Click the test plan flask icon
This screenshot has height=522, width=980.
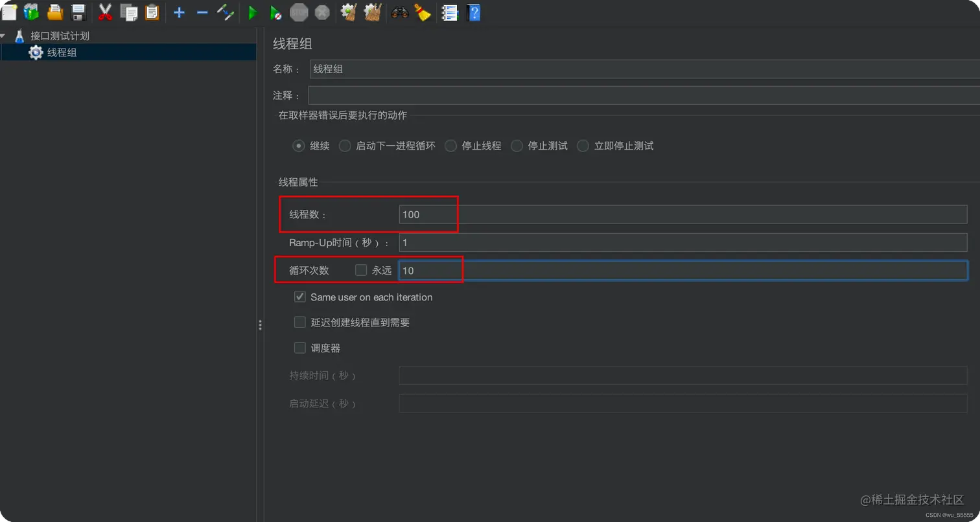click(x=19, y=36)
